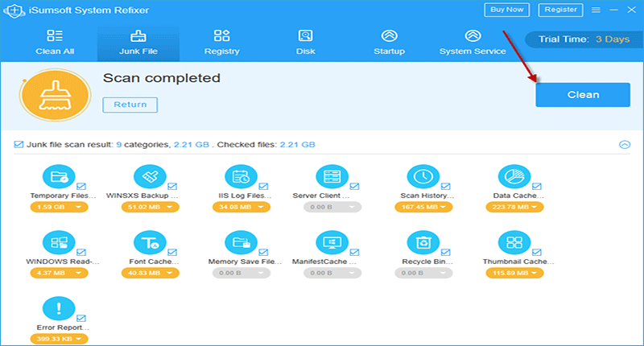Open the 0.00 B Memory Save File dropdown

[241, 273]
